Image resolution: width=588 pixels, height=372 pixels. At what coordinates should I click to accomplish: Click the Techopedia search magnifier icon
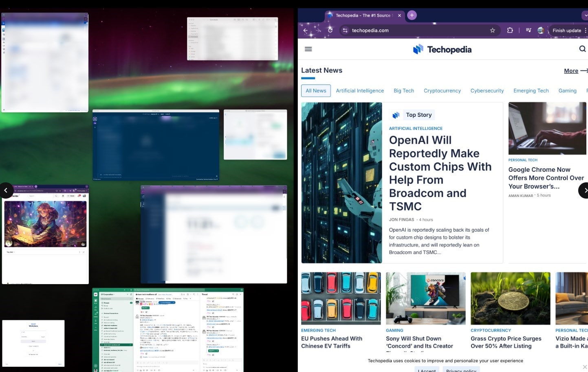(x=582, y=49)
